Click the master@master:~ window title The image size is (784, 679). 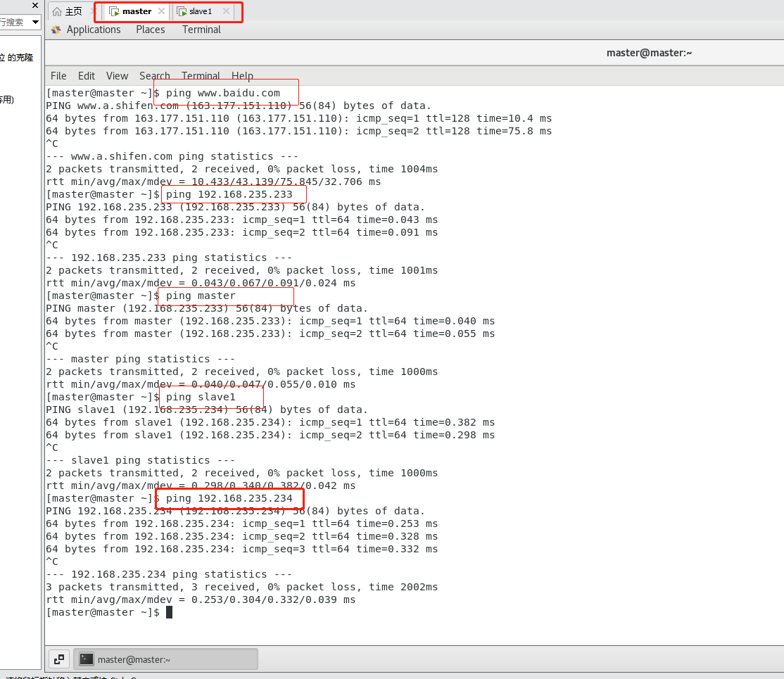coord(649,53)
